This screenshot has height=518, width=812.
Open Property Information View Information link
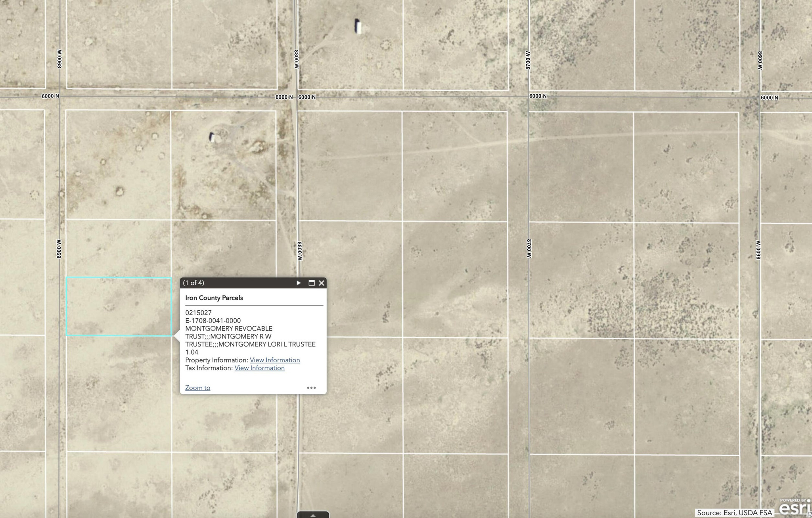pyautogui.click(x=274, y=360)
